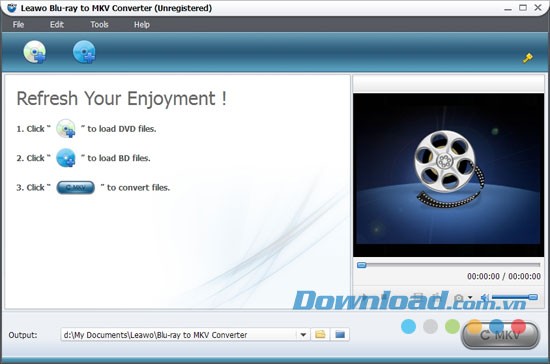Viewport: 550px width, 364px height.
Task: Click the Load DVD toolbar icon
Action: pos(34,52)
